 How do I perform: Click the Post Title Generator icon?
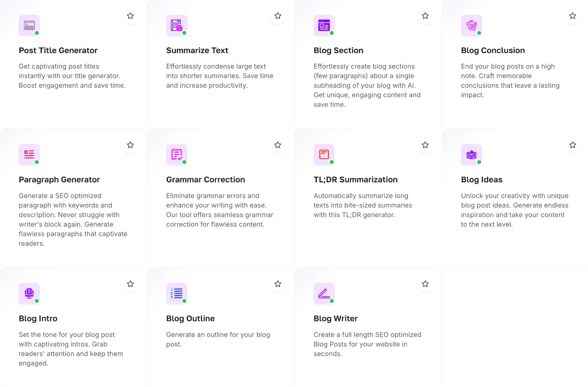coord(29,25)
